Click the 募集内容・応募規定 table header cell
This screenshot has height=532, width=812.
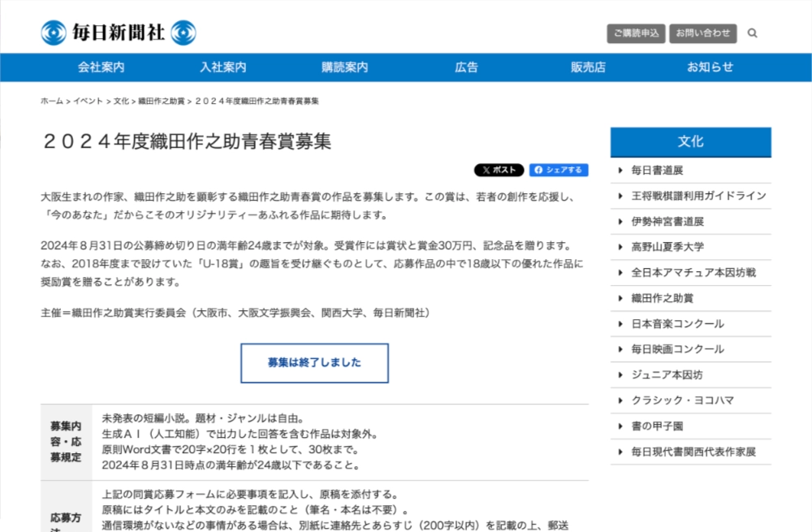click(x=67, y=442)
